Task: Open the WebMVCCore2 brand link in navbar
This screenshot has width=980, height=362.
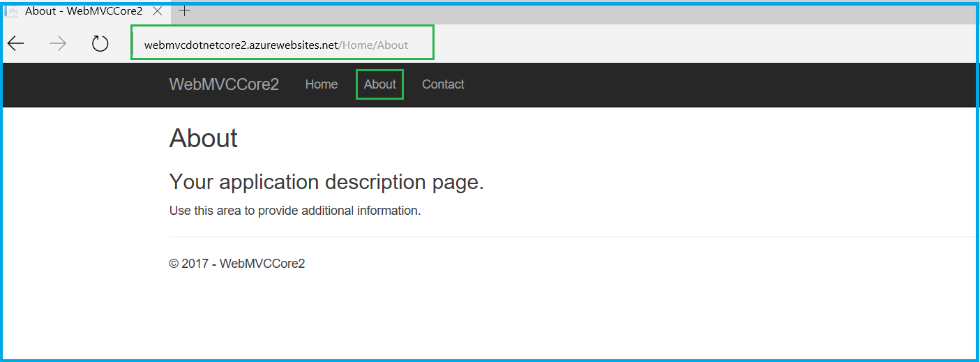Action: 224,84
